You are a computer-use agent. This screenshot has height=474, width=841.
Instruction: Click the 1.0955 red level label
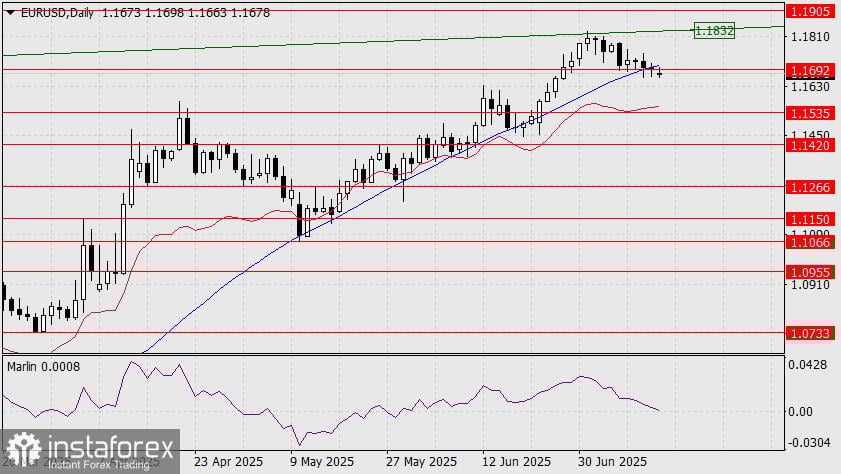click(810, 272)
